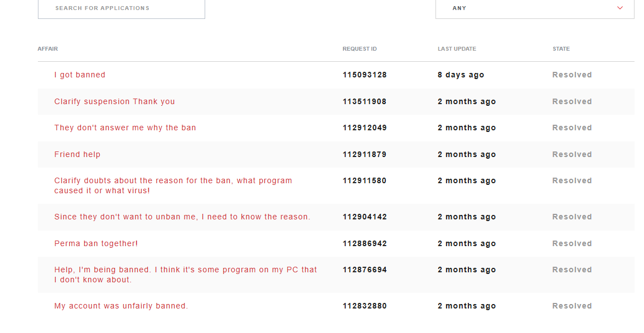Open the ANY status filter dropdown
This screenshot has width=644, height=333.
tap(535, 9)
